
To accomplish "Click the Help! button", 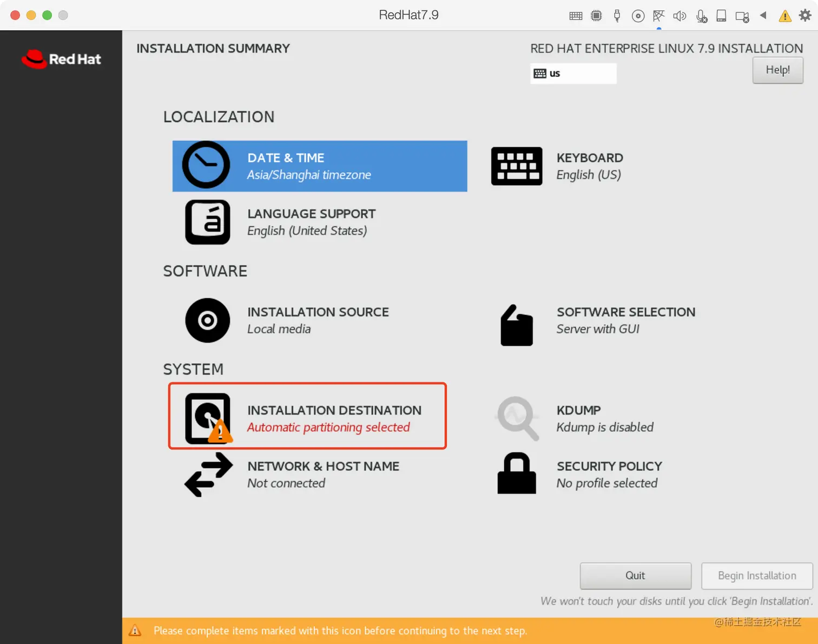I will [x=777, y=70].
